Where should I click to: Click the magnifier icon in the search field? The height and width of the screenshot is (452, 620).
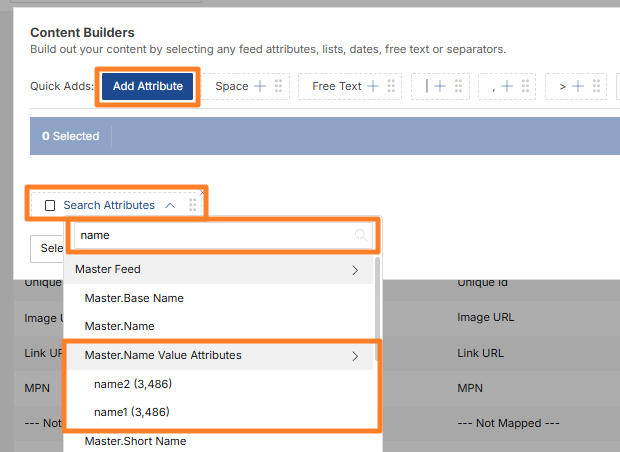[360, 235]
